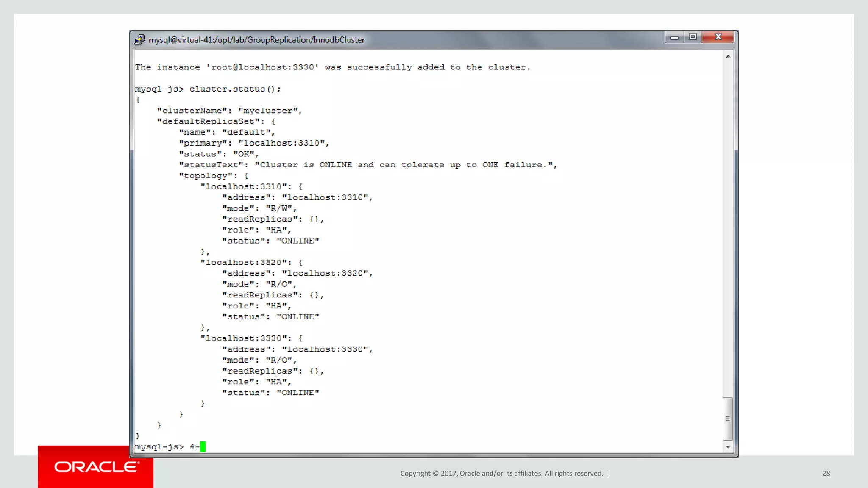Click the PuTTY icon in the title bar
Viewport: 868px width, 488px height.
pyautogui.click(x=140, y=40)
